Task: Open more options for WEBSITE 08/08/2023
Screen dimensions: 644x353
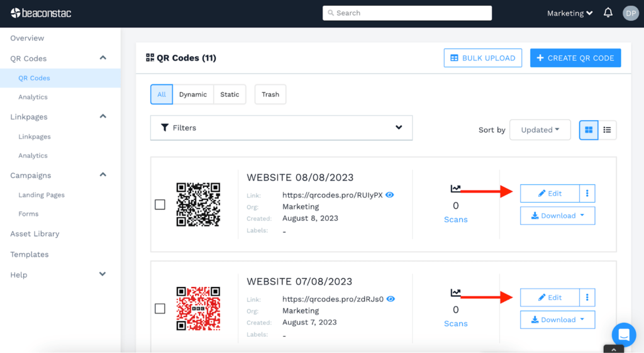Action: click(587, 193)
